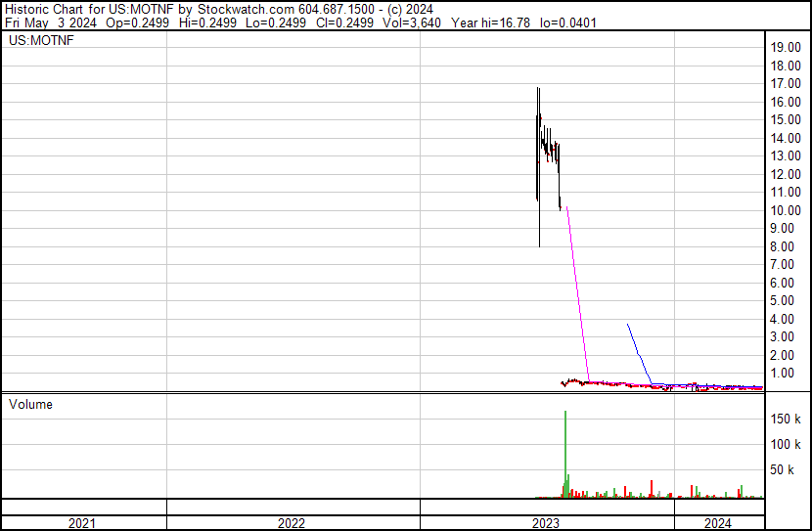
Task: Click the blue descending line segment
Action: click(x=639, y=352)
